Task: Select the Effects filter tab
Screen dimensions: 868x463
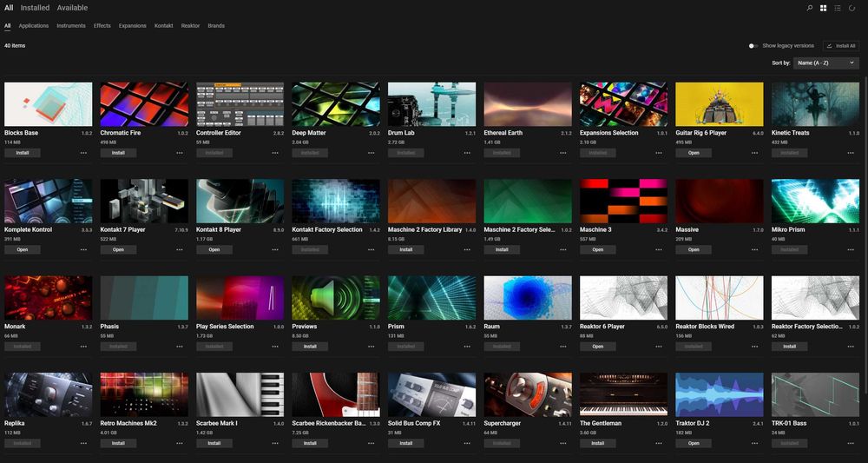Action: [x=102, y=26]
